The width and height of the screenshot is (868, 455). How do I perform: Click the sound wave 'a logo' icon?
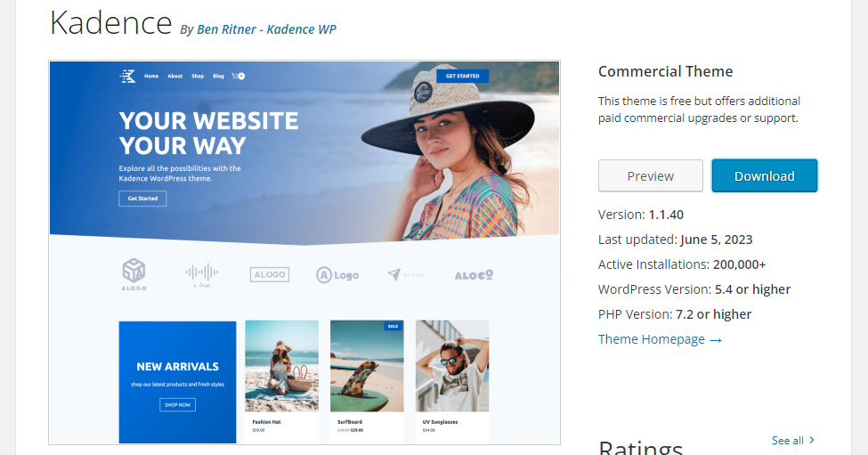point(201,275)
